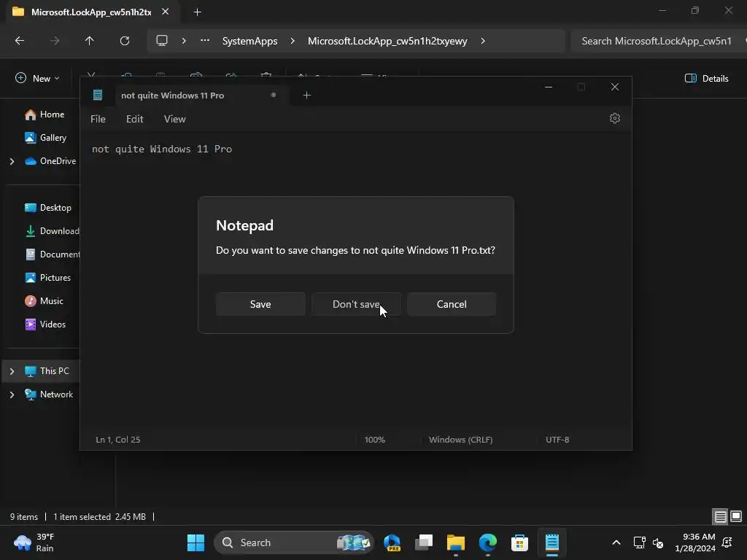
Task: Open Notepad's Edit menu
Action: tap(134, 119)
